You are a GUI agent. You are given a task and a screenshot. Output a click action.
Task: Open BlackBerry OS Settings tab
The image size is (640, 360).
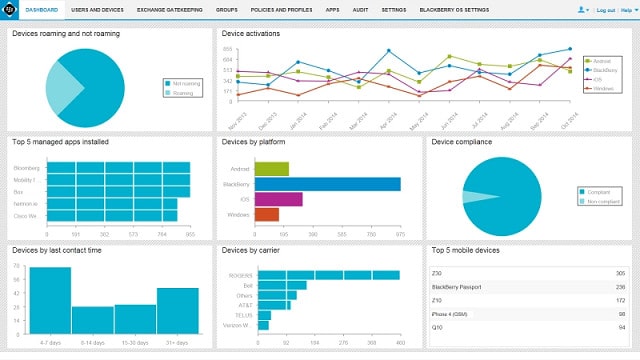454,10
